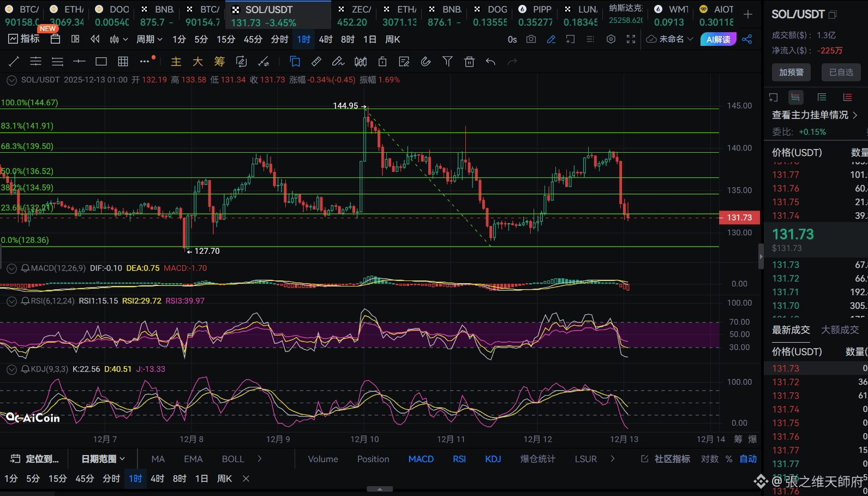Open chart settings hexagon icon
The width and height of the screenshot is (868, 496).
point(611,39)
